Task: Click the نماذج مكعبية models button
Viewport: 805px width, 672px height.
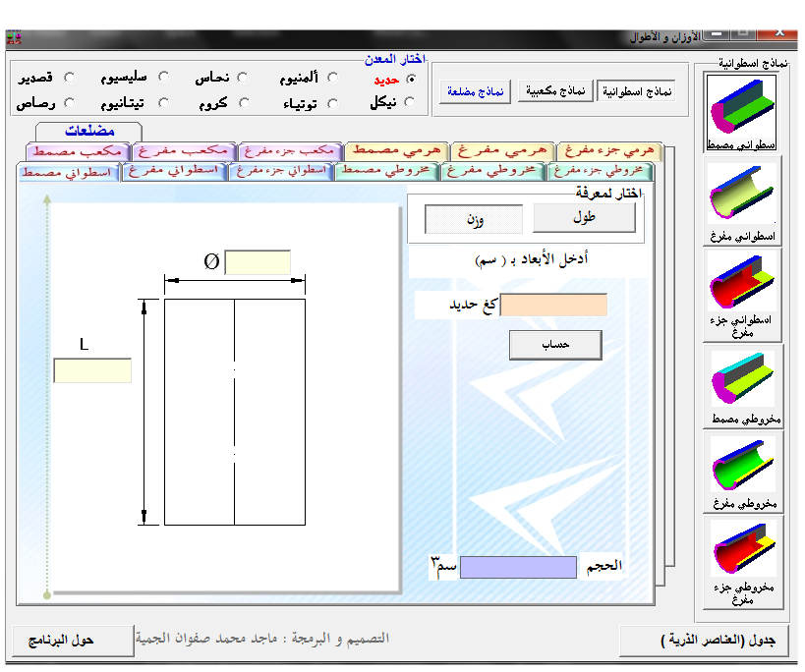Action: tap(555, 91)
